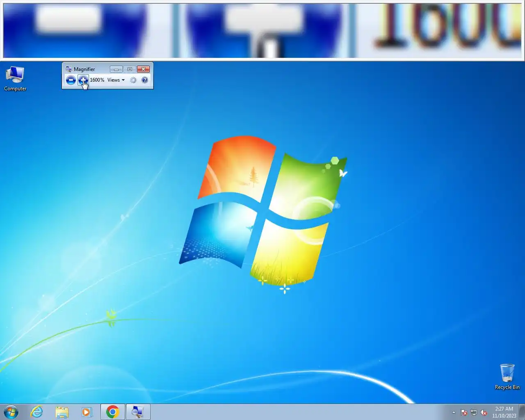The width and height of the screenshot is (525, 420).
Task: Select the Recycle Bin desktop icon
Action: [507, 377]
